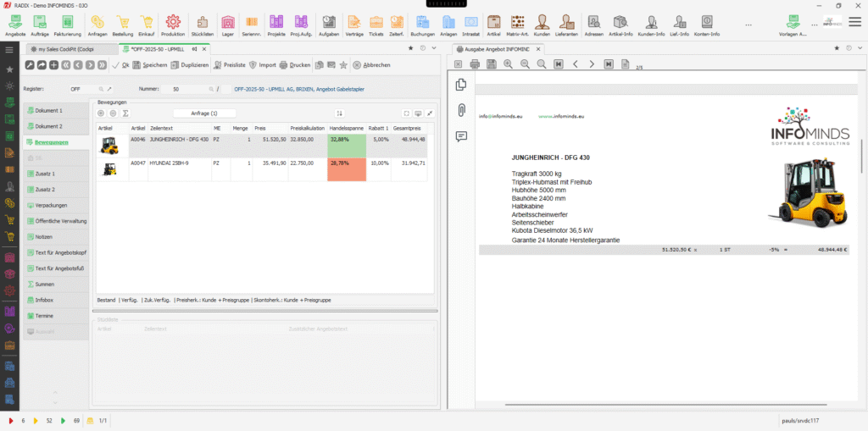Click the Ok button
Image resolution: width=868 pixels, height=431 pixels.
(x=121, y=65)
